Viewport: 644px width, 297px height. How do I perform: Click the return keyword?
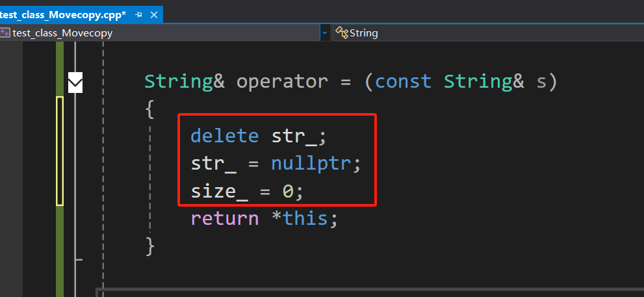pos(225,218)
